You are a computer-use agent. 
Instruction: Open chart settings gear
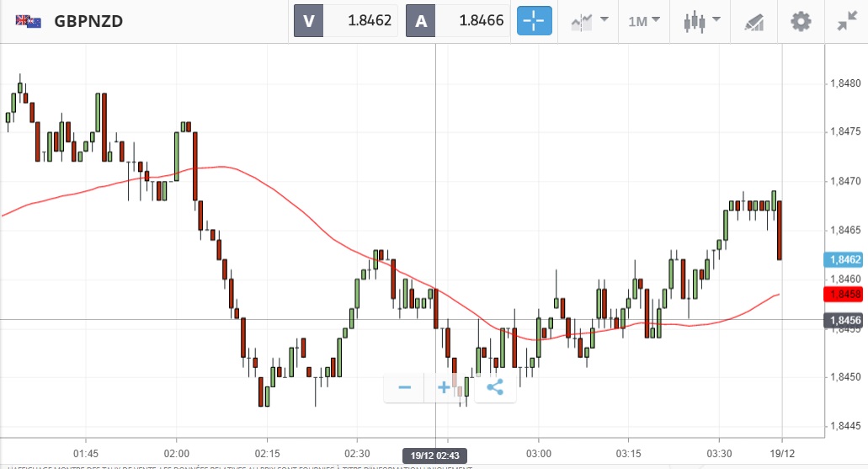pos(801,21)
